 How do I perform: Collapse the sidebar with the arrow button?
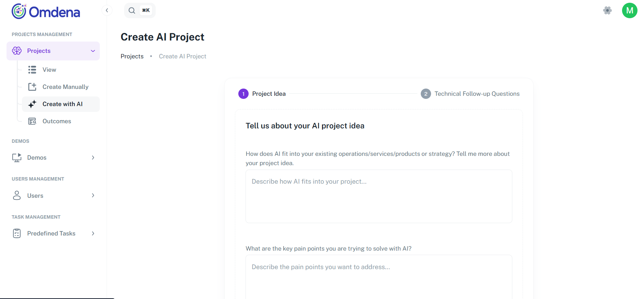pos(107,10)
